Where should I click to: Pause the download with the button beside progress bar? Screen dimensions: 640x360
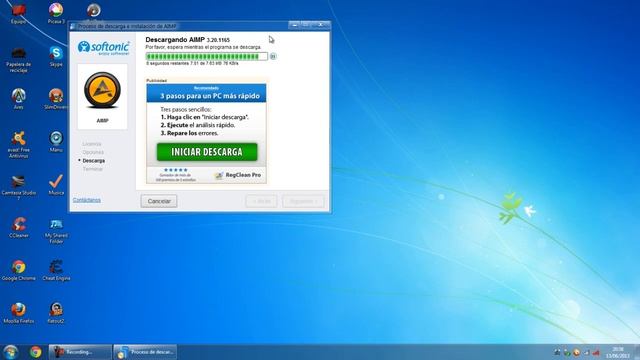(x=273, y=56)
